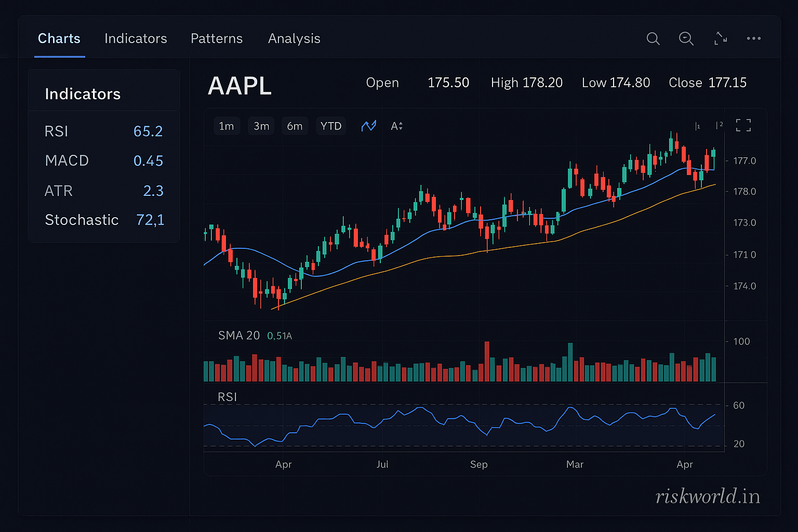
Task: Select the Stochastic indicator row
Action: click(x=104, y=220)
